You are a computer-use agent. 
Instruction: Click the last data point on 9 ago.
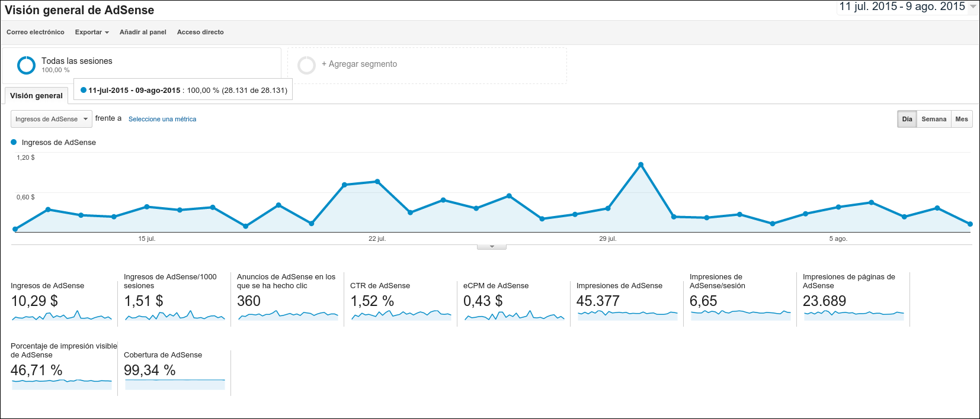[x=970, y=224]
